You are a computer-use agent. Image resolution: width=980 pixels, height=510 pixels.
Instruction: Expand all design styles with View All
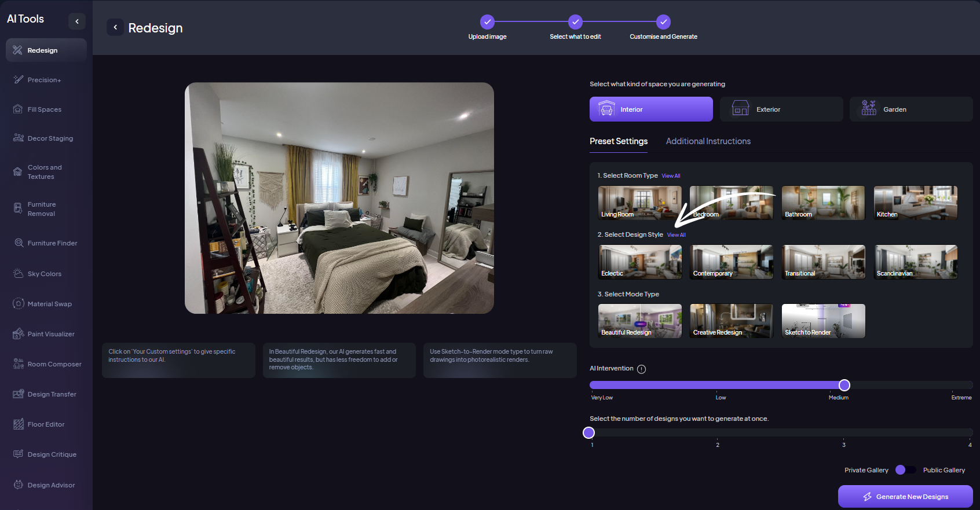click(x=676, y=235)
